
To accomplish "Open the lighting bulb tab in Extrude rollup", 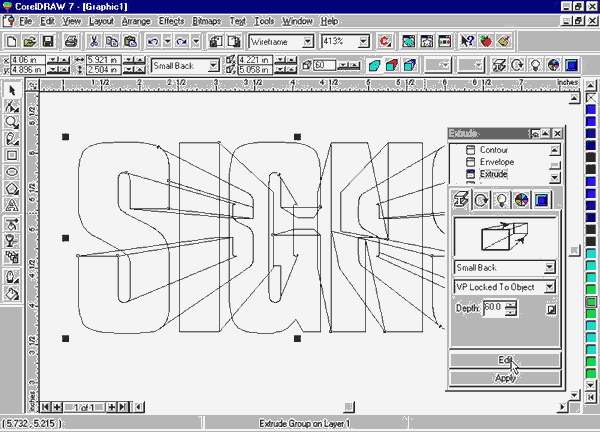I will pos(501,200).
